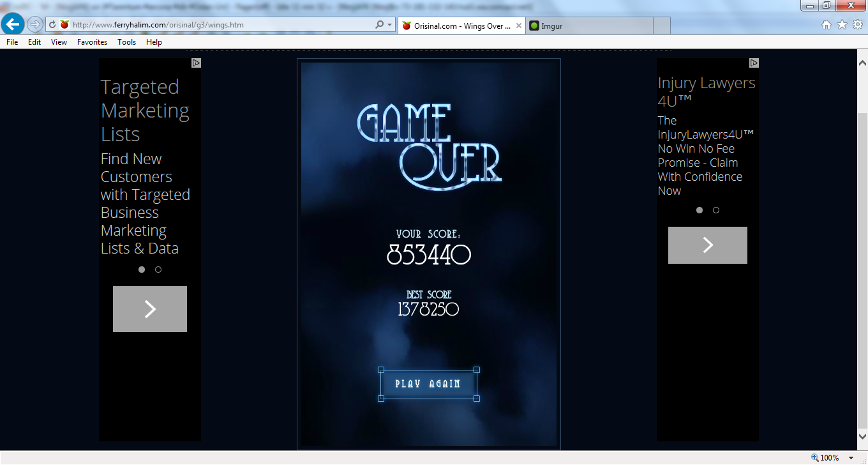Click the search magnifier in address bar
Viewport: 868px width, 465px height.
tap(380, 25)
